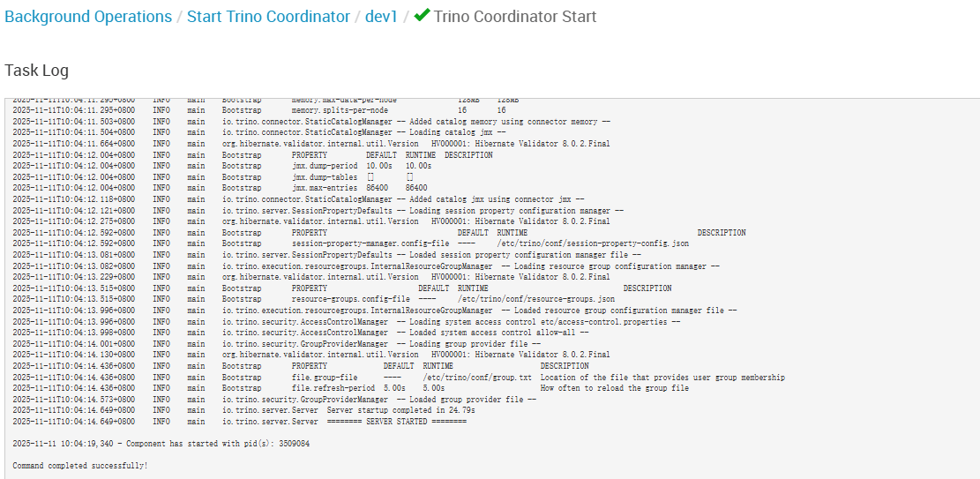This screenshot has height=479, width=980.
Task: Click the 'Server startup completed in 24.79s' line
Action: pos(400,410)
